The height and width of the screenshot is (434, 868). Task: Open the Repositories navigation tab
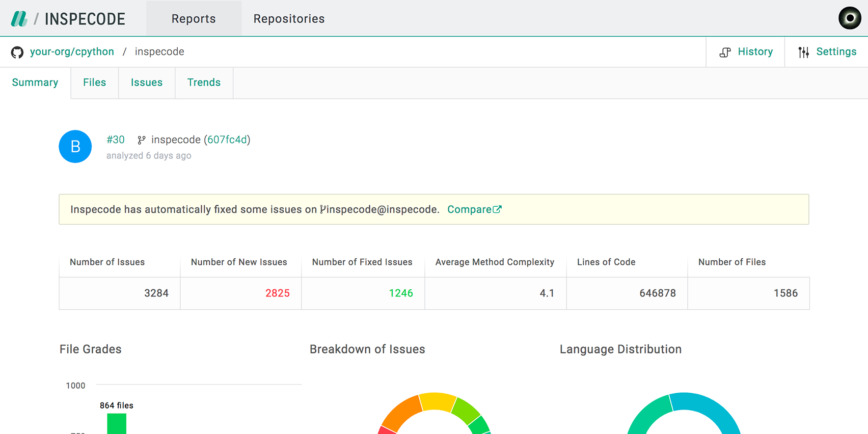coord(289,19)
